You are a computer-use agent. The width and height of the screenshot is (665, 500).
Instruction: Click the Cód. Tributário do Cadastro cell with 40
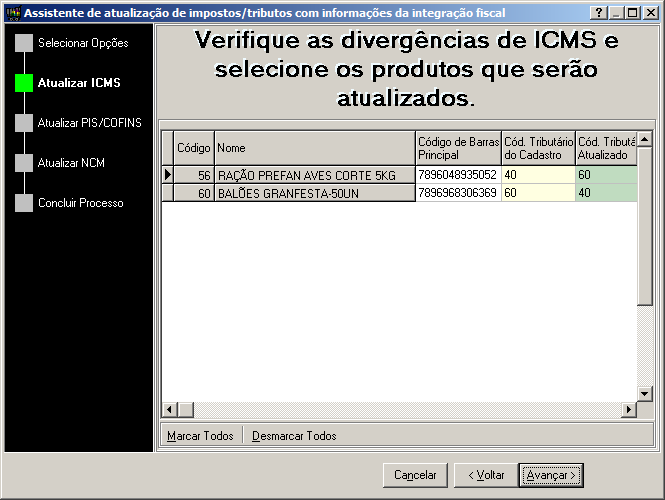537,175
